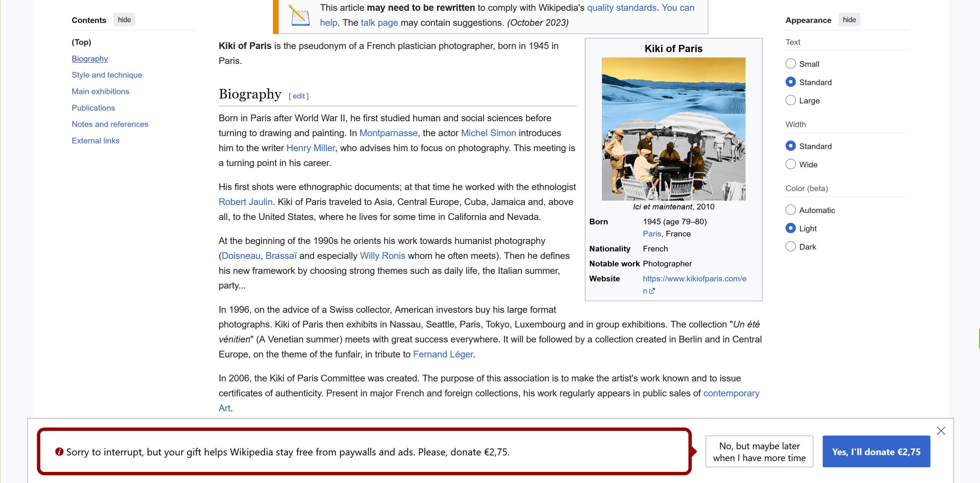
Task: Hide the Appearance panel
Action: [x=849, y=20]
